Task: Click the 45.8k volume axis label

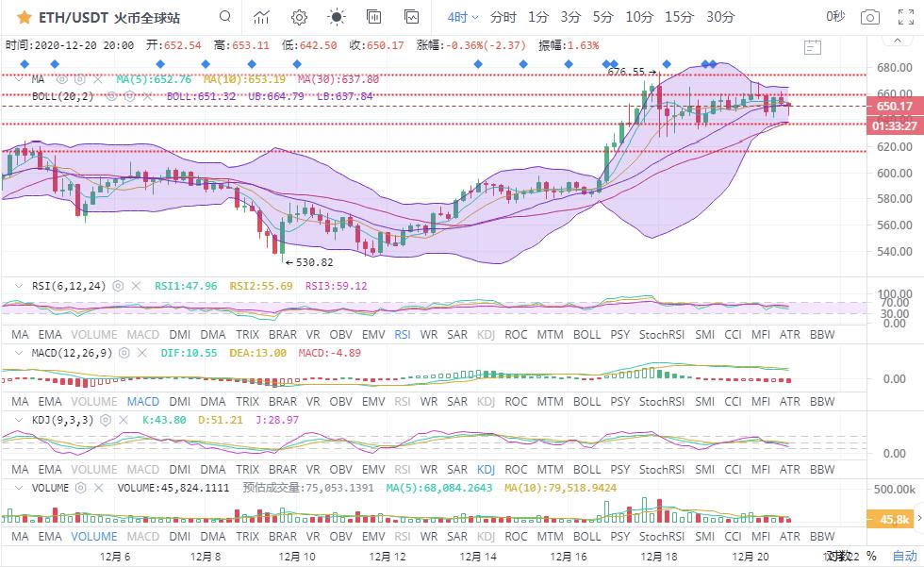Action: tap(891, 519)
